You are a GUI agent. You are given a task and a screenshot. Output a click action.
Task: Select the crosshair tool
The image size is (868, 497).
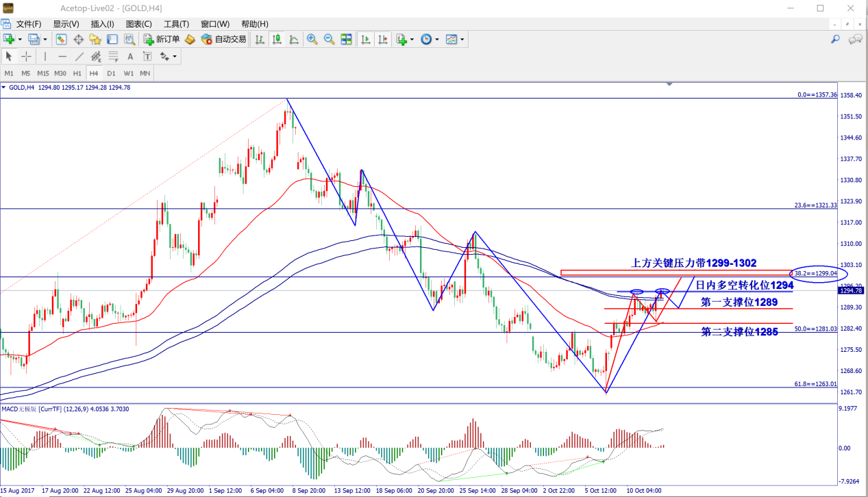point(26,56)
